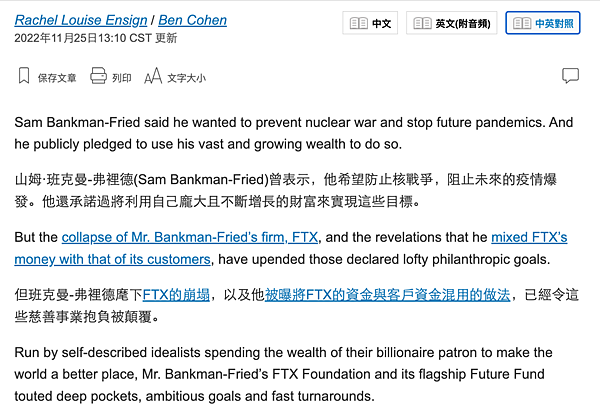
Task: Click the printer icon
Action: (98, 76)
